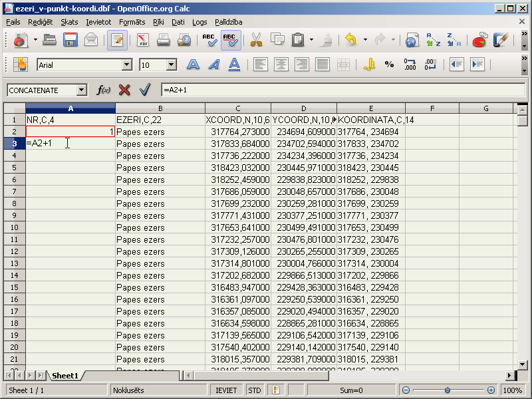532x399 pixels.
Task: Click the Paste clipboard icon
Action: coord(298,40)
